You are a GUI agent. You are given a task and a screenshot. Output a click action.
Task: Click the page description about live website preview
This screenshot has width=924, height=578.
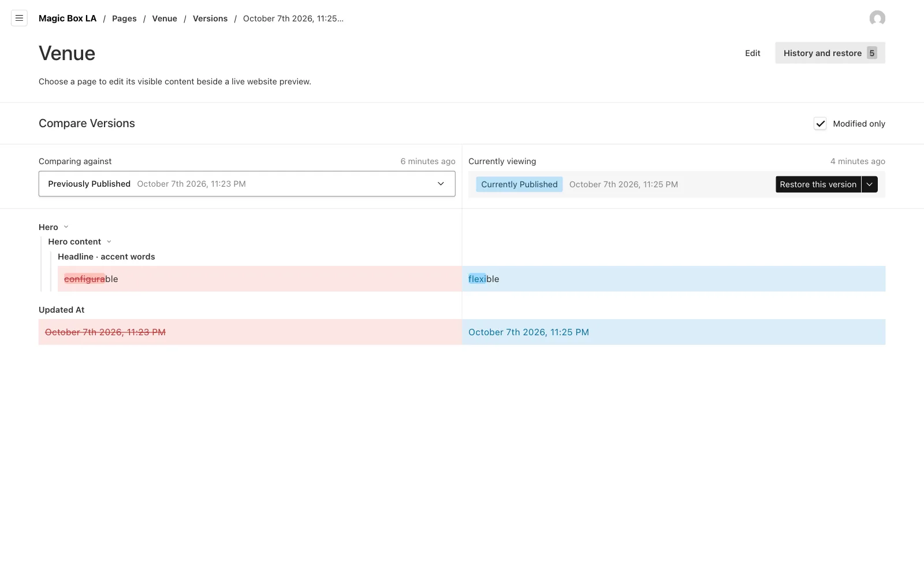click(x=175, y=81)
